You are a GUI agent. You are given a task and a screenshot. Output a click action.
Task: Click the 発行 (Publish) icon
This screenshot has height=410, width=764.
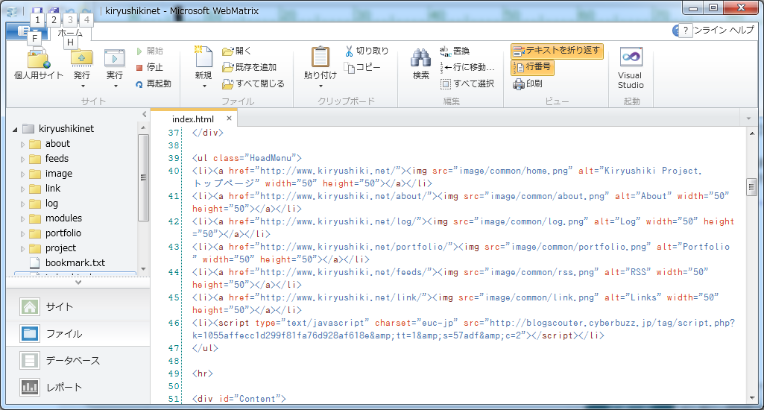[82, 58]
